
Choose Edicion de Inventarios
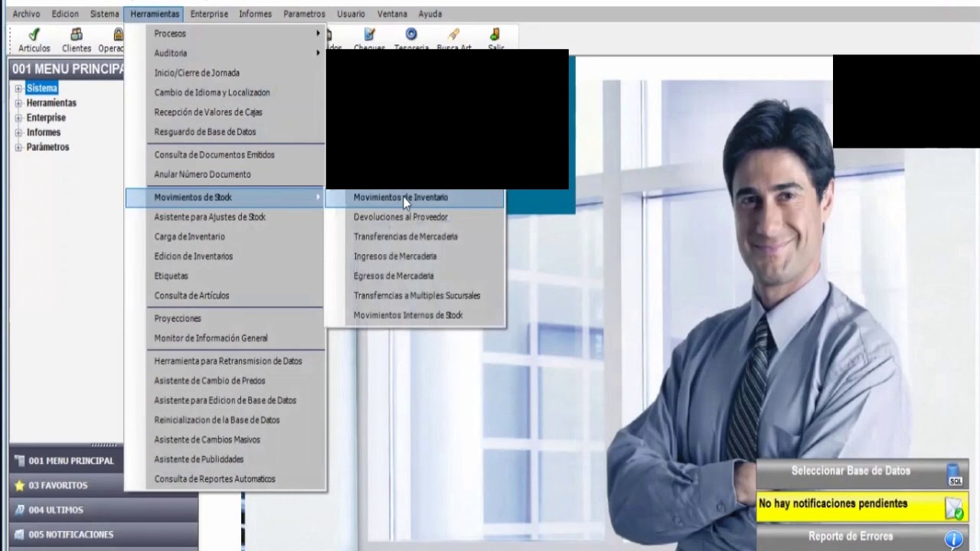pos(226,256)
